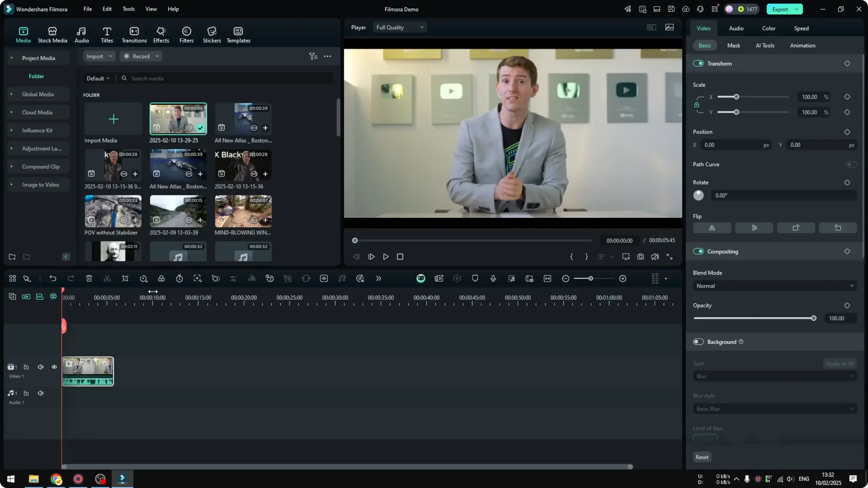The width and height of the screenshot is (868, 488).
Task: Disable the Compositing section
Action: [699, 251]
